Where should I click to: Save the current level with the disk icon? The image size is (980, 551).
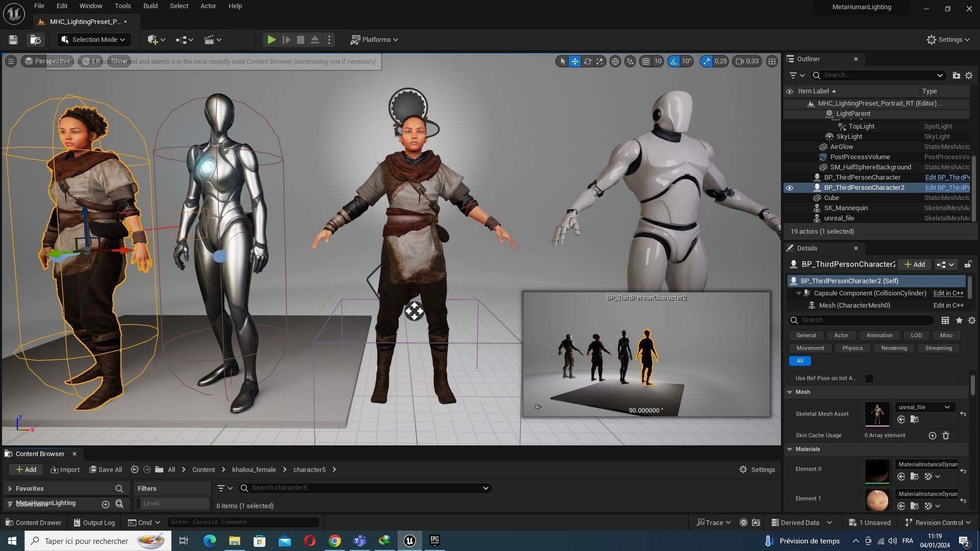pyautogui.click(x=13, y=40)
